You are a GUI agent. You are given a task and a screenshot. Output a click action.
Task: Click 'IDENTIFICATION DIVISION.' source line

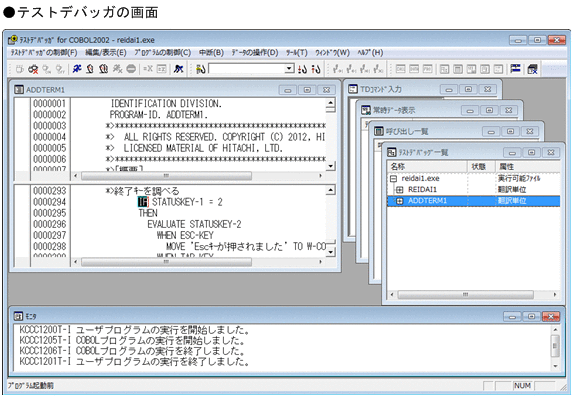pos(166,104)
